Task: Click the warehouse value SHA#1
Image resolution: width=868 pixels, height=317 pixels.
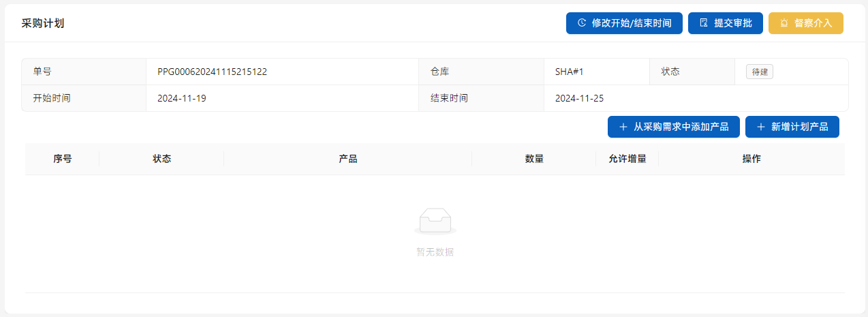Action: [570, 72]
